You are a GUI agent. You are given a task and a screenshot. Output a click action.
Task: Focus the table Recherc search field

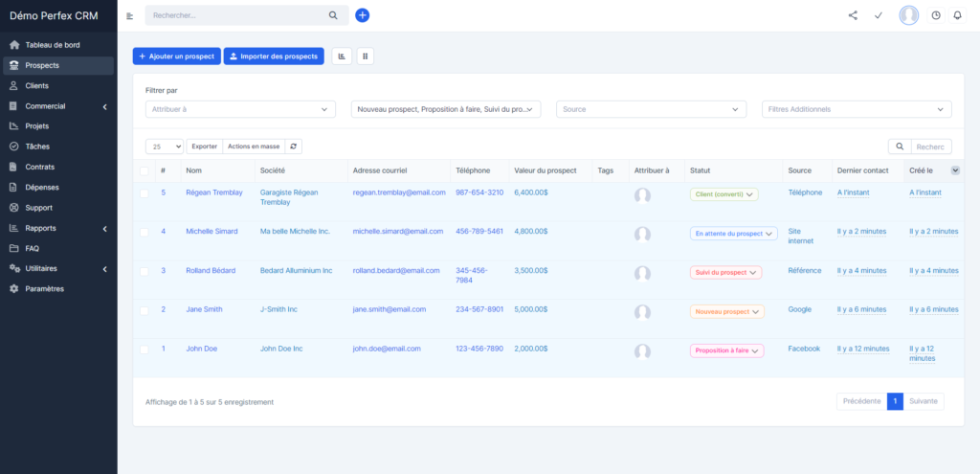point(931,147)
